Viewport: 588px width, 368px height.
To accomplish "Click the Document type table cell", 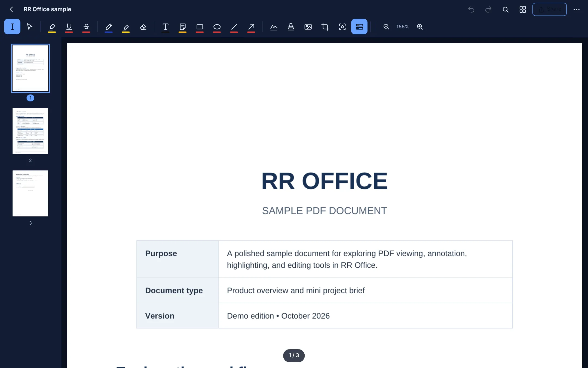I will (177, 290).
